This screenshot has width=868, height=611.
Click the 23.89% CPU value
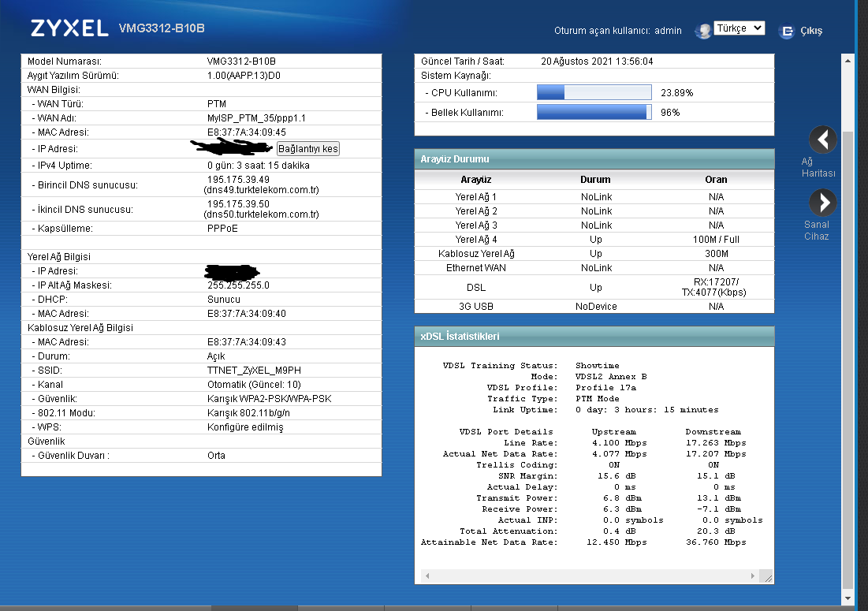pyautogui.click(x=676, y=93)
